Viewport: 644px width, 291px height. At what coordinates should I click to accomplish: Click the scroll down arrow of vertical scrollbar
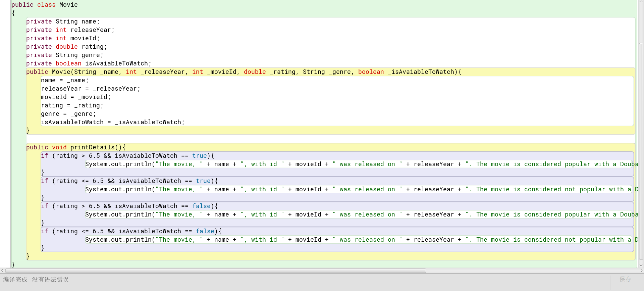(x=641, y=265)
